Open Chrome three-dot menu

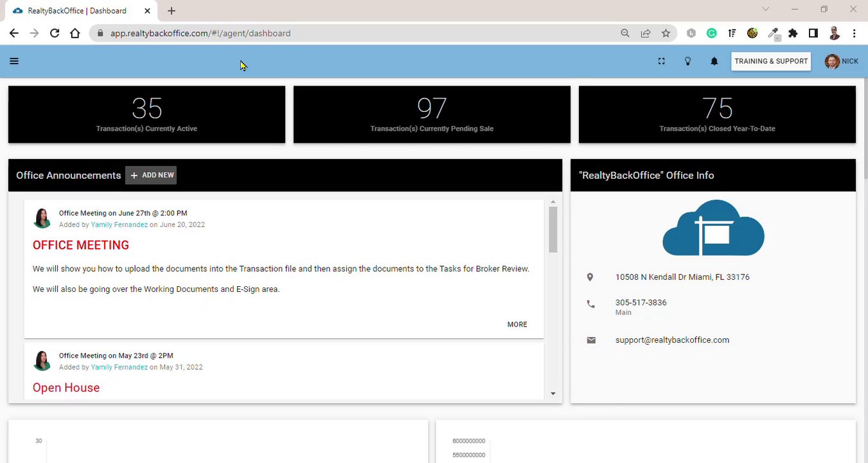(x=854, y=33)
